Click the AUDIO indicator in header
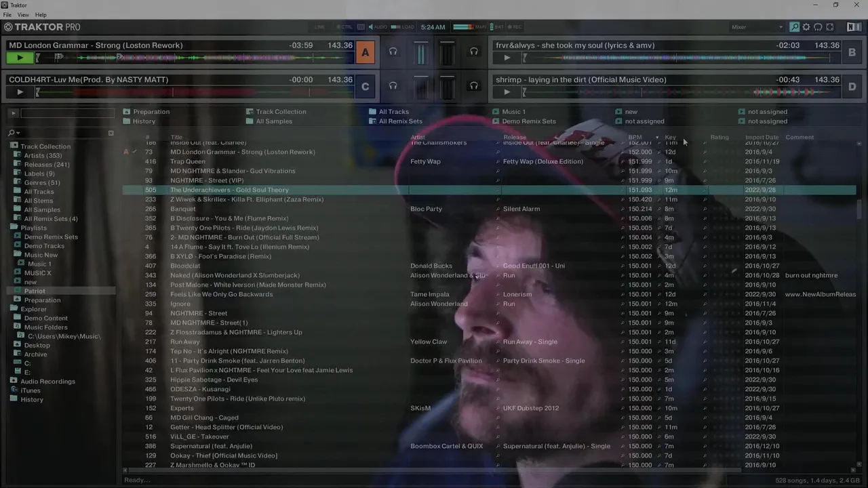Image resolution: width=868 pixels, height=488 pixels. coord(377,27)
